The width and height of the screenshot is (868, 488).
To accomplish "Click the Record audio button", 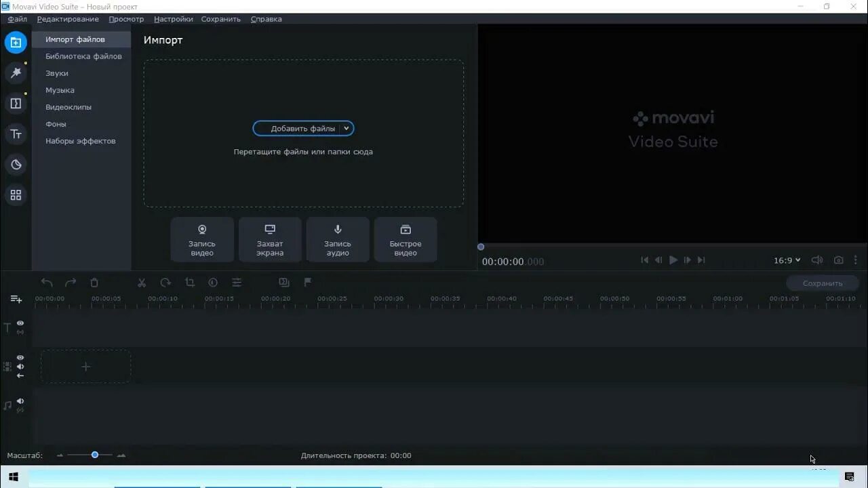I will tap(338, 239).
